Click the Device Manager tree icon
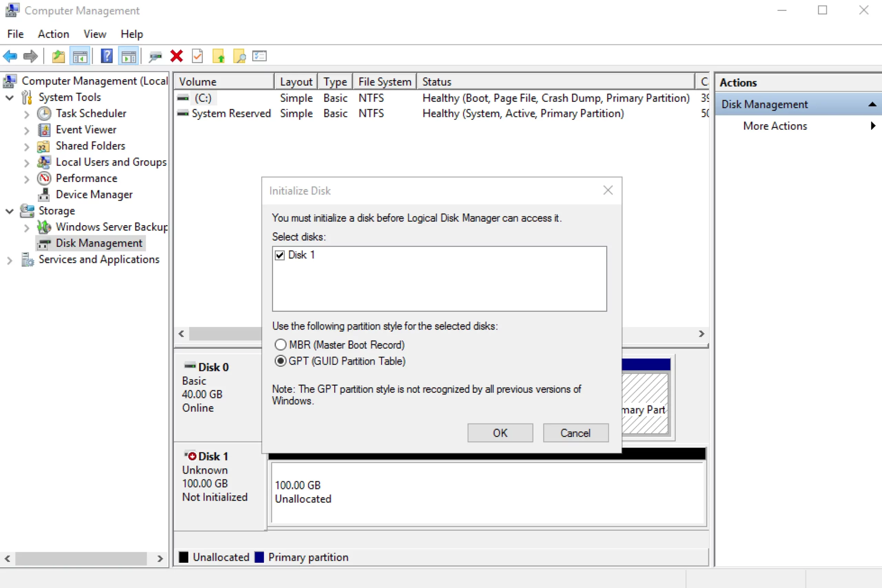Screen dimensions: 882x588 tap(44, 194)
